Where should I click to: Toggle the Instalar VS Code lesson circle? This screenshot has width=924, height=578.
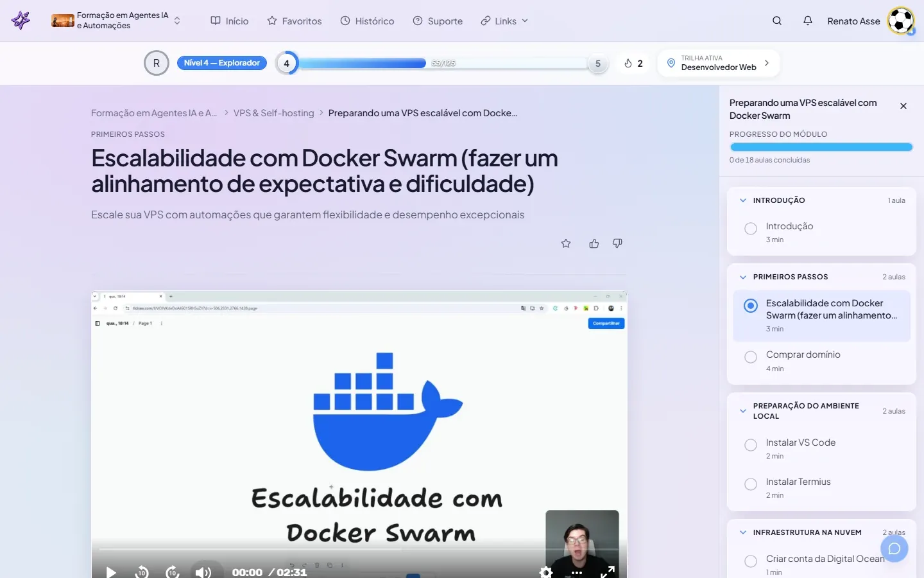pos(751,445)
